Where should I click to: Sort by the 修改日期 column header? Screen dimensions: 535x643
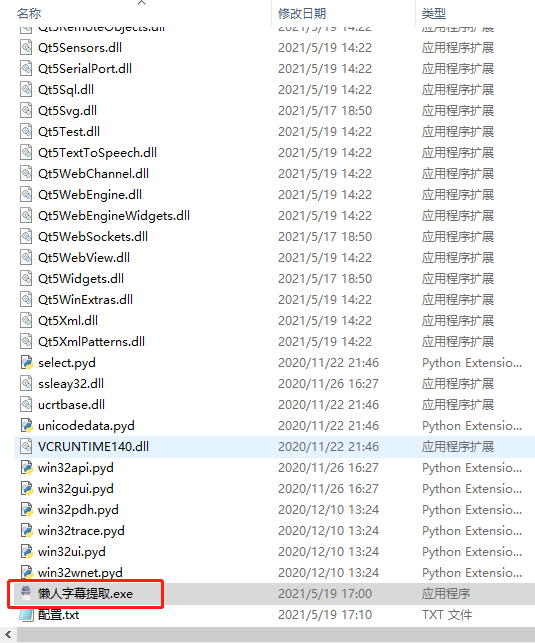coord(302,14)
